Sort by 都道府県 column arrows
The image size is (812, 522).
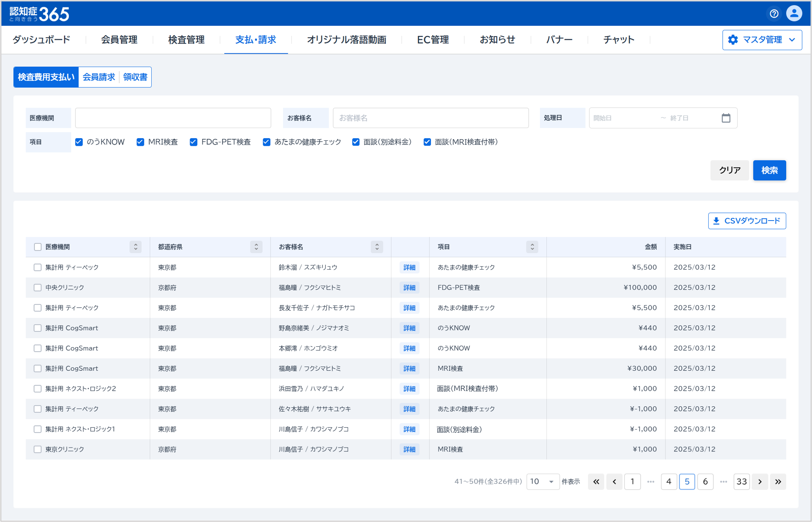256,247
